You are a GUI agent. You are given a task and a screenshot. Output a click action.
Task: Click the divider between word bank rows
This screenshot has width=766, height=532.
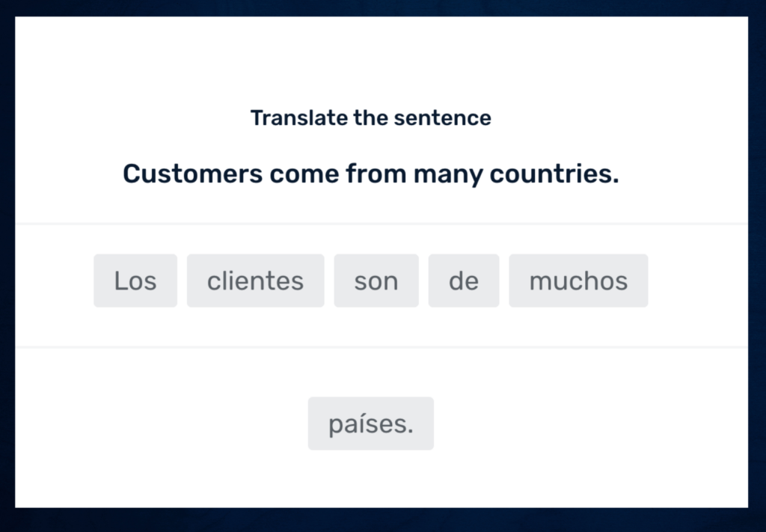pos(383,346)
